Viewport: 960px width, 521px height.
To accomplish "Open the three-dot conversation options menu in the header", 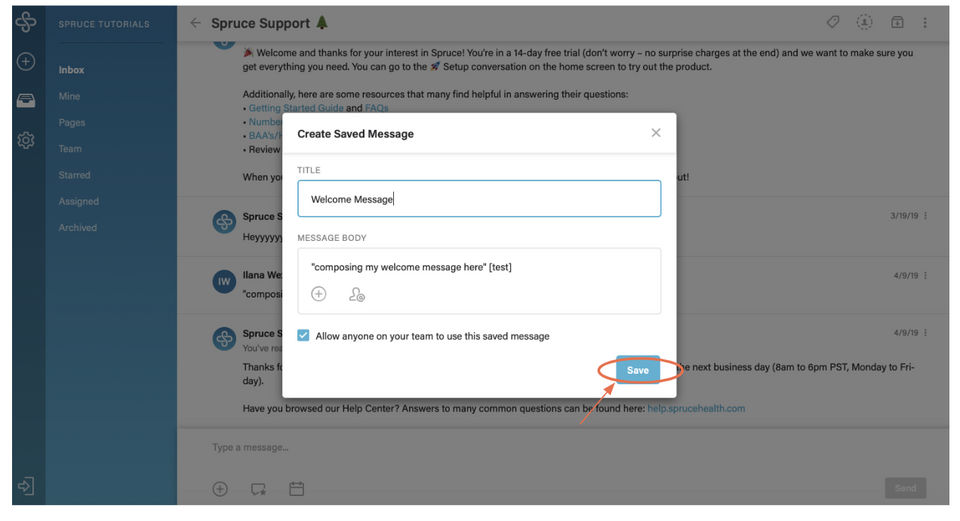I will 925,23.
